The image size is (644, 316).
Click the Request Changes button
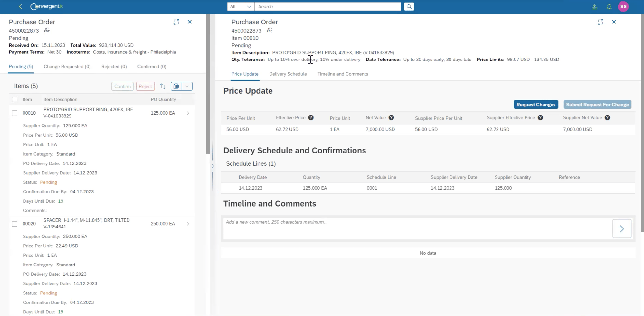point(536,104)
